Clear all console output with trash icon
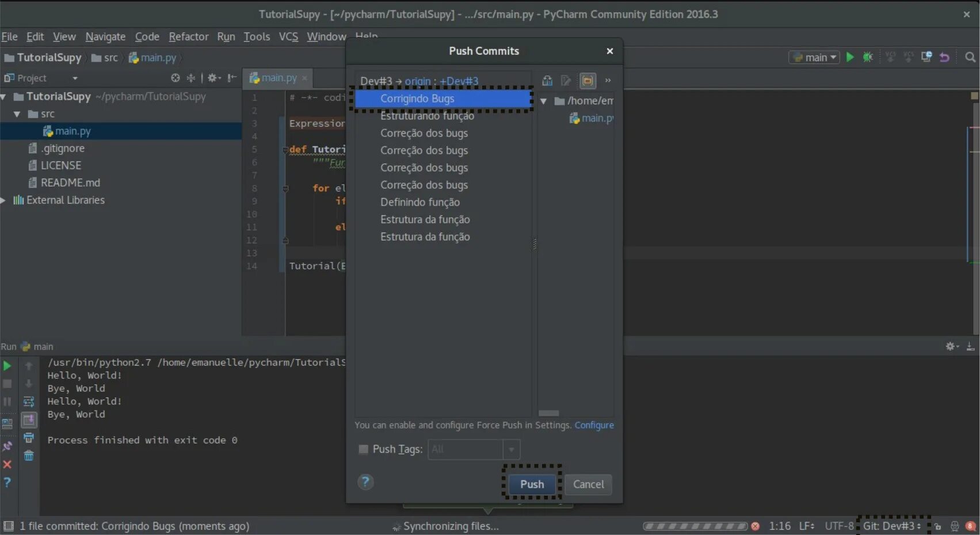The width and height of the screenshot is (980, 535). coord(29,456)
